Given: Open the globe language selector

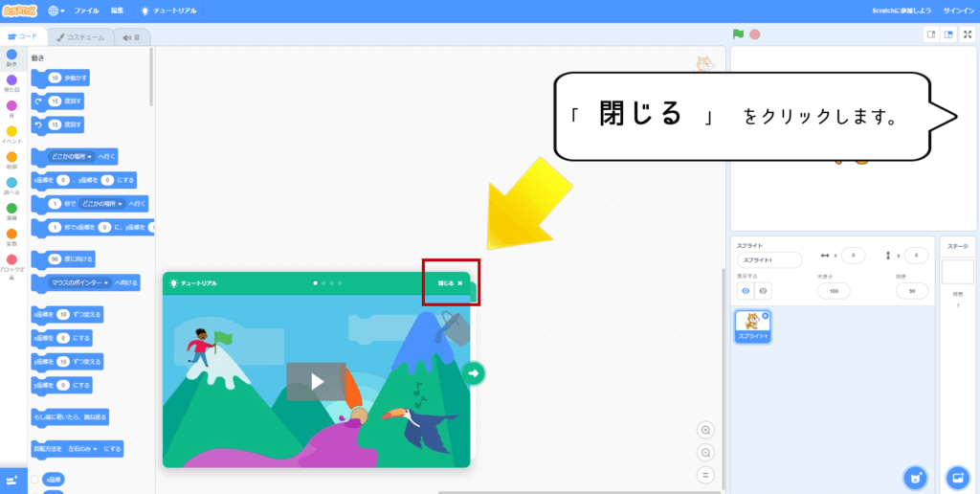Looking at the screenshot, I should point(56,11).
